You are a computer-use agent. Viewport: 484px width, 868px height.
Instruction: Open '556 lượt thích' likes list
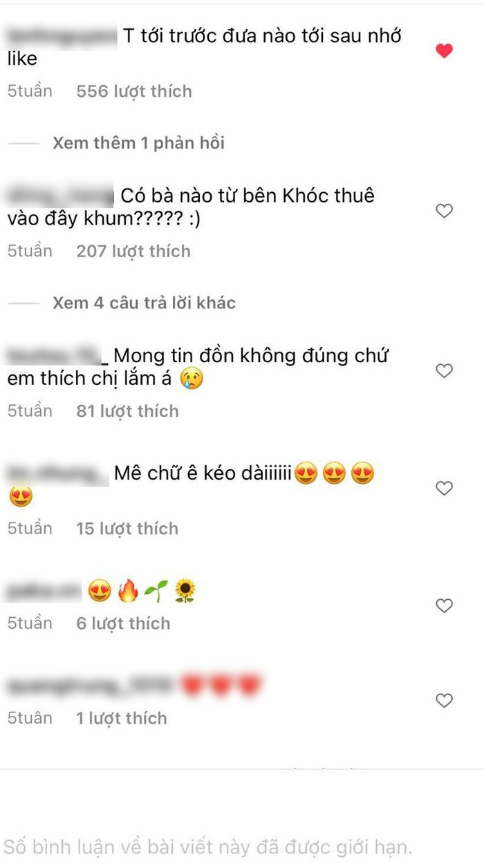[134, 91]
